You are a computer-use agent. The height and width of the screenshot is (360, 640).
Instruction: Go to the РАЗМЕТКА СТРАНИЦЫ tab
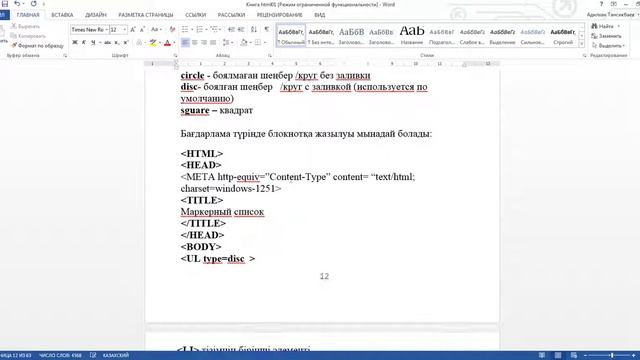(x=146, y=15)
